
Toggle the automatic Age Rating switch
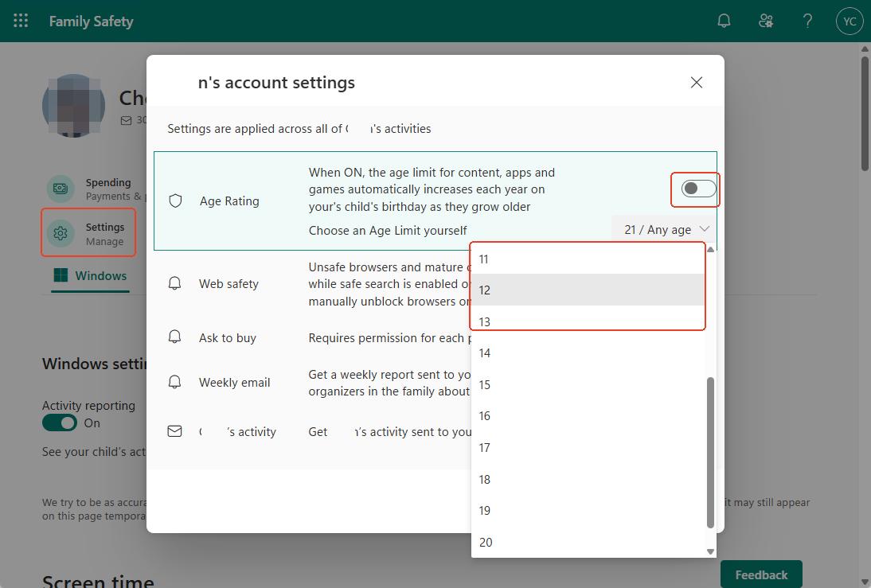click(698, 189)
